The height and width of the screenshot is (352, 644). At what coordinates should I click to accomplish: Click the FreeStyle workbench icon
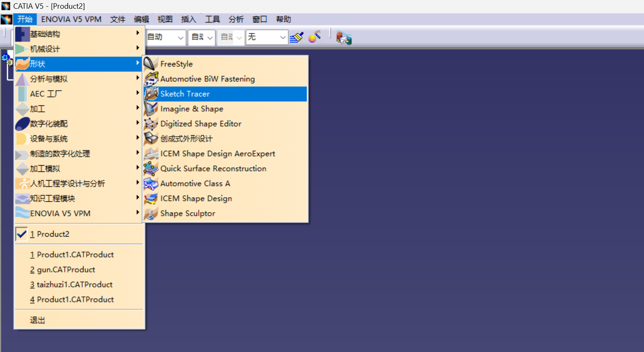(x=151, y=64)
